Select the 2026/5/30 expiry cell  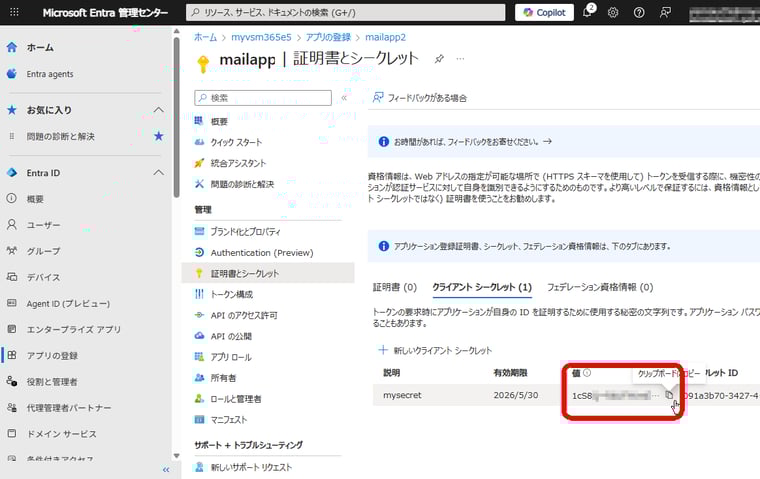pos(516,395)
